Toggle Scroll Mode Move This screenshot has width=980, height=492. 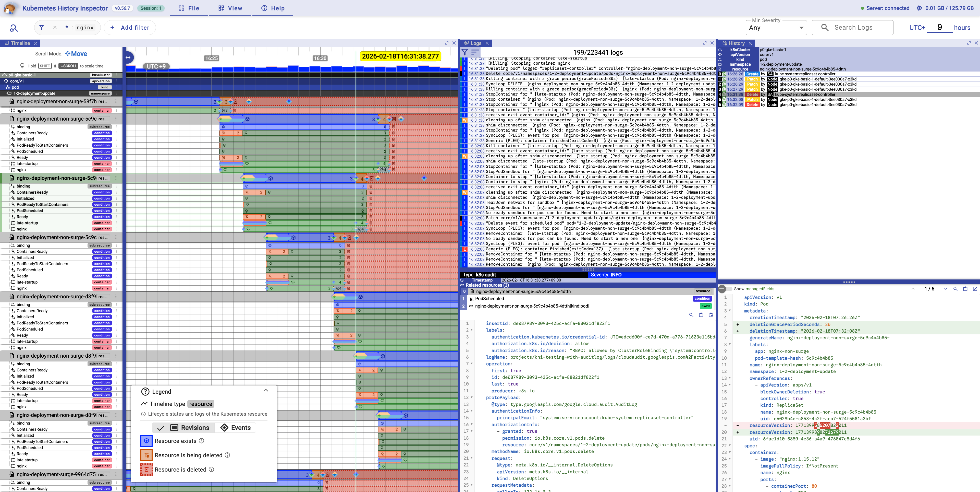pyautogui.click(x=76, y=54)
